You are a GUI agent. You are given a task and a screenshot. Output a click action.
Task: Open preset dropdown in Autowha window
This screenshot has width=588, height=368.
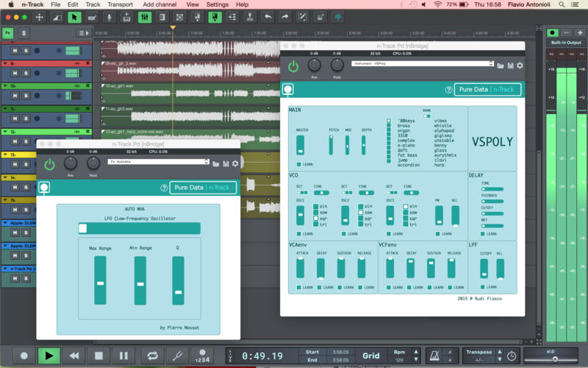[158, 161]
